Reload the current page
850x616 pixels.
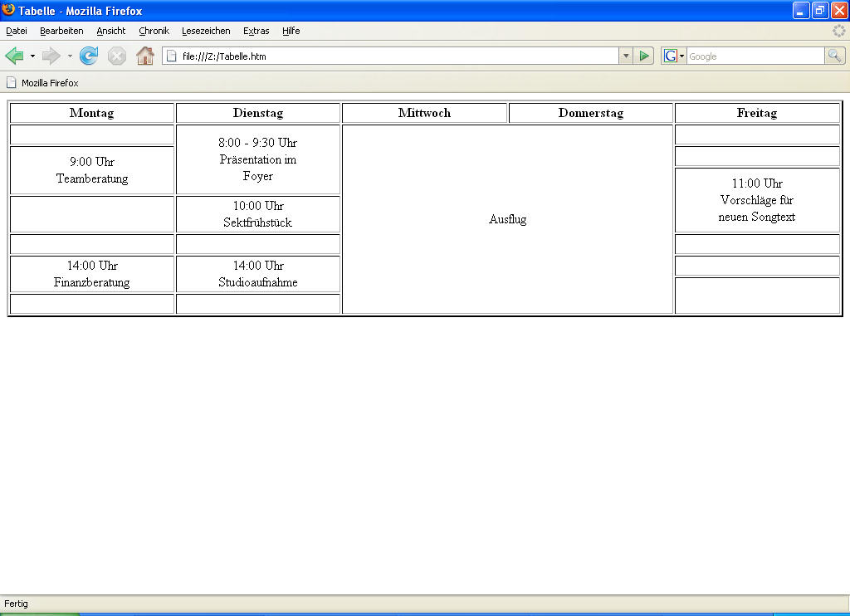89,56
